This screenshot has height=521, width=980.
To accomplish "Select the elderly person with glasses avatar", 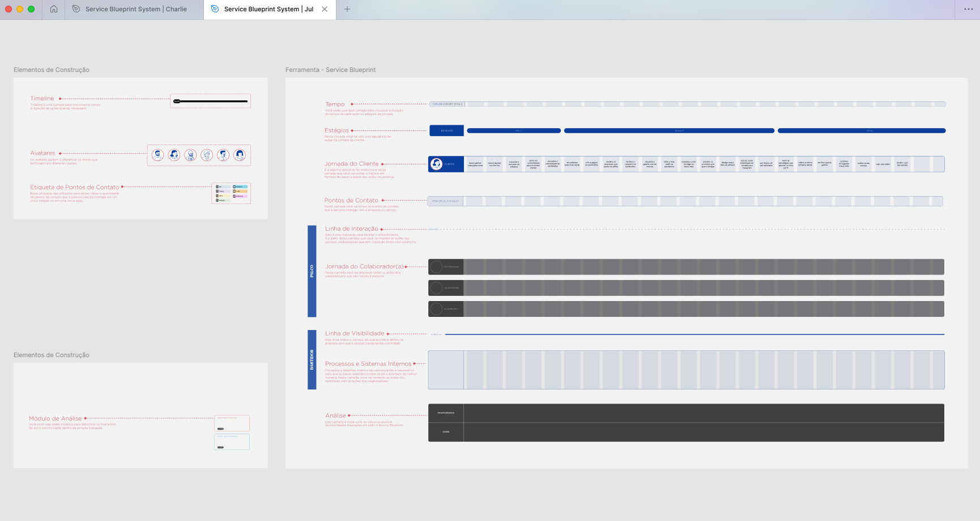I will [207, 155].
